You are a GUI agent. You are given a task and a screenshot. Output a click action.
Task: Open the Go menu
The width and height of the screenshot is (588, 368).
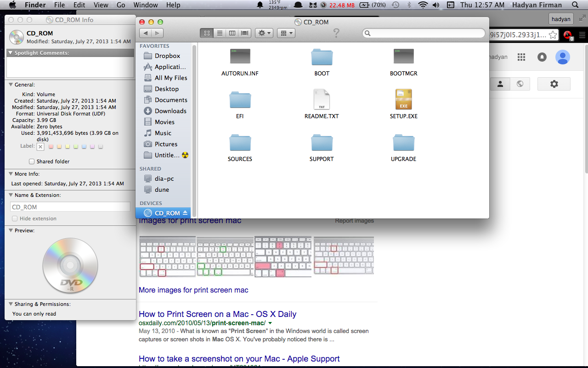(x=121, y=5)
